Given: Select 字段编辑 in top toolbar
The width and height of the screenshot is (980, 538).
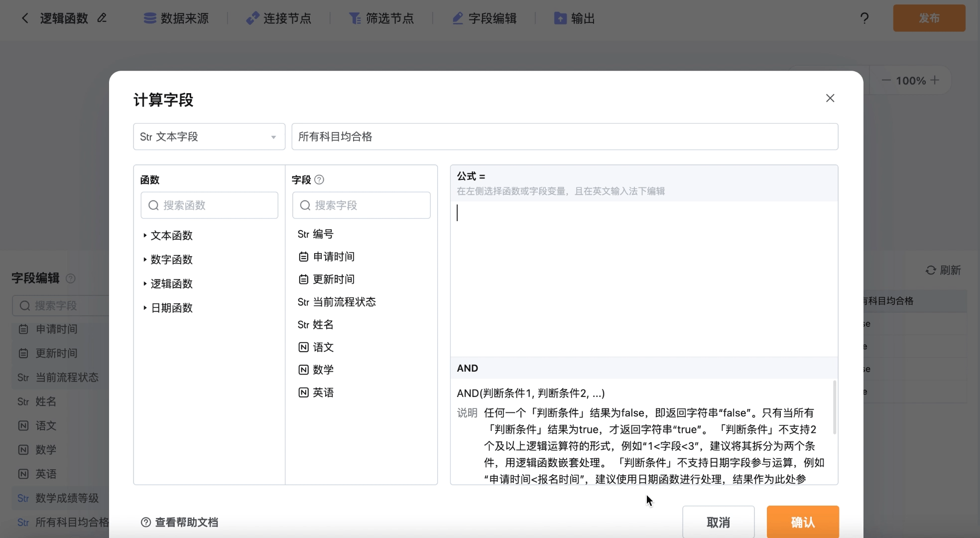Looking at the screenshot, I should coord(484,18).
